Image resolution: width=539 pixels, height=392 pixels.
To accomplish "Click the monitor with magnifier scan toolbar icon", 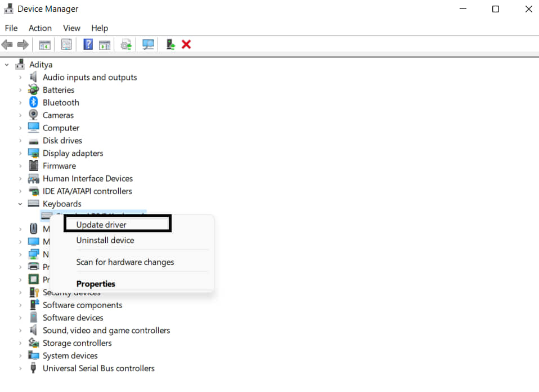I will coord(148,44).
